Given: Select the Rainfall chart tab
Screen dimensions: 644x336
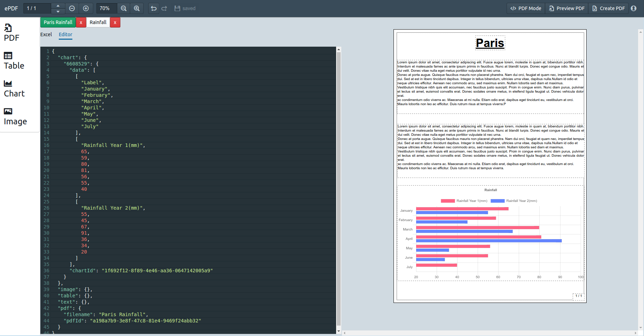Looking at the screenshot, I should (x=98, y=22).
